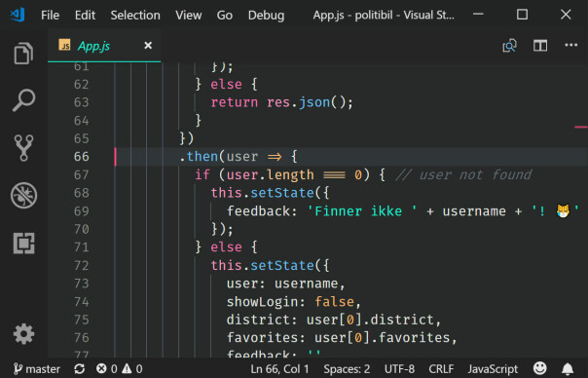Click the open changes icon in editor toolbar
The width and height of the screenshot is (588, 378).
[509, 46]
